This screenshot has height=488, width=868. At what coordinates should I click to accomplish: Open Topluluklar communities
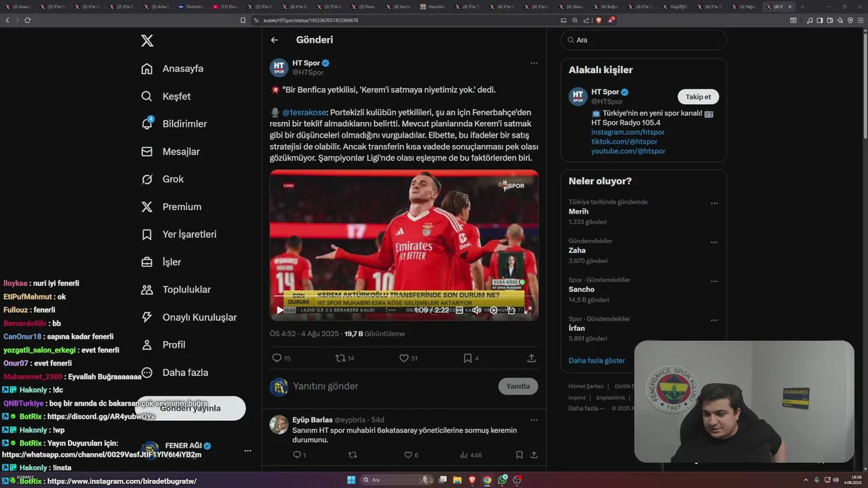tap(176, 289)
